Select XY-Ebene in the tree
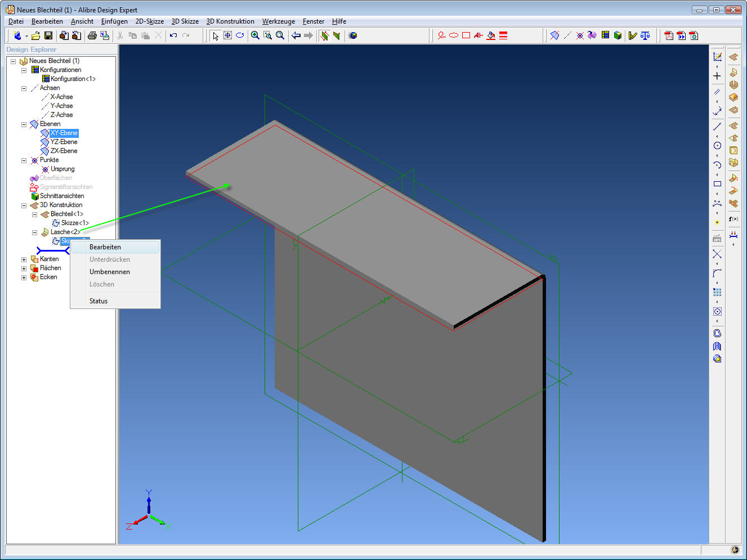747x560 pixels. pyautogui.click(x=64, y=133)
